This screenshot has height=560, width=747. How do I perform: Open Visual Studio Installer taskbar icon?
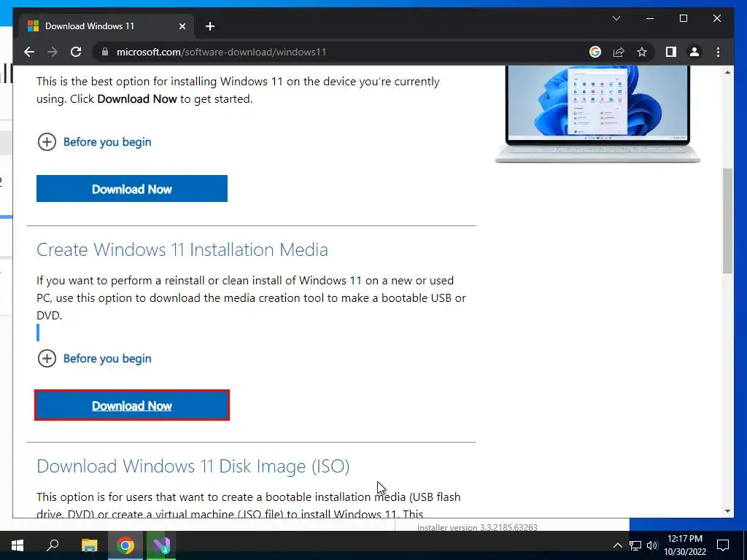click(161, 545)
